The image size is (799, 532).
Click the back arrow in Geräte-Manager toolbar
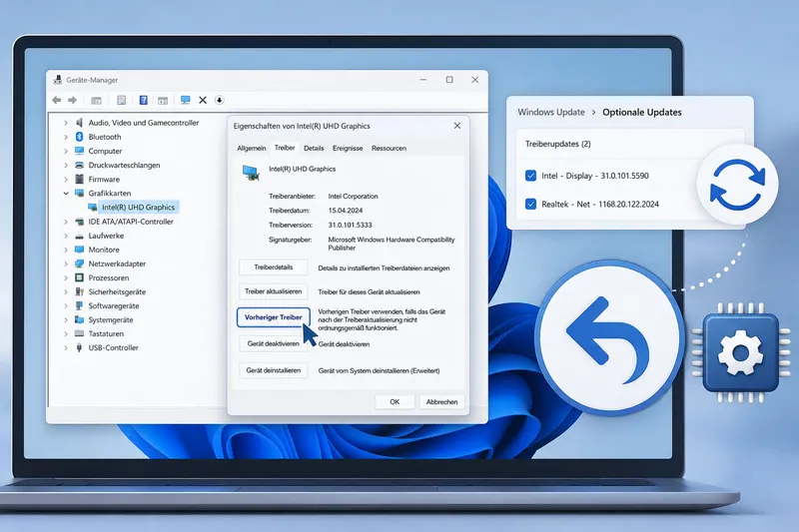click(x=57, y=100)
